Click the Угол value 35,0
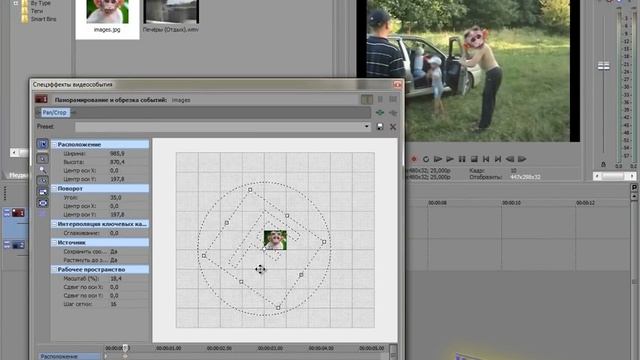The image size is (640, 360). [x=116, y=198]
